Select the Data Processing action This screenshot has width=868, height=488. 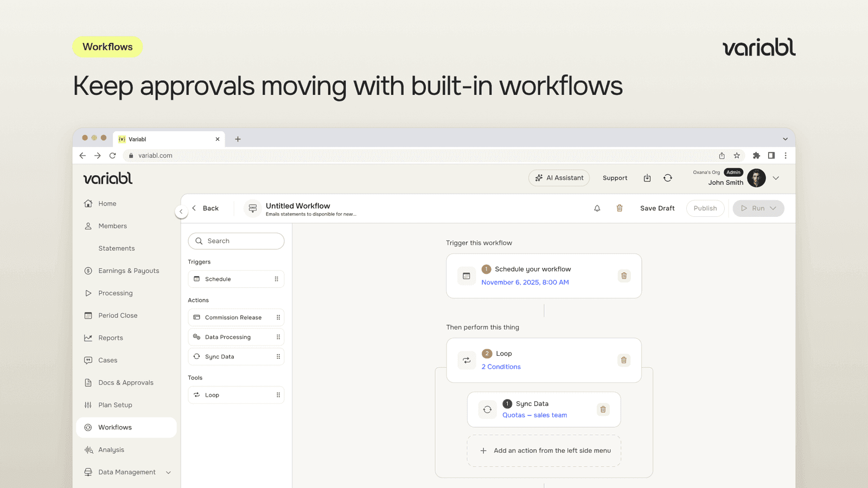(236, 337)
